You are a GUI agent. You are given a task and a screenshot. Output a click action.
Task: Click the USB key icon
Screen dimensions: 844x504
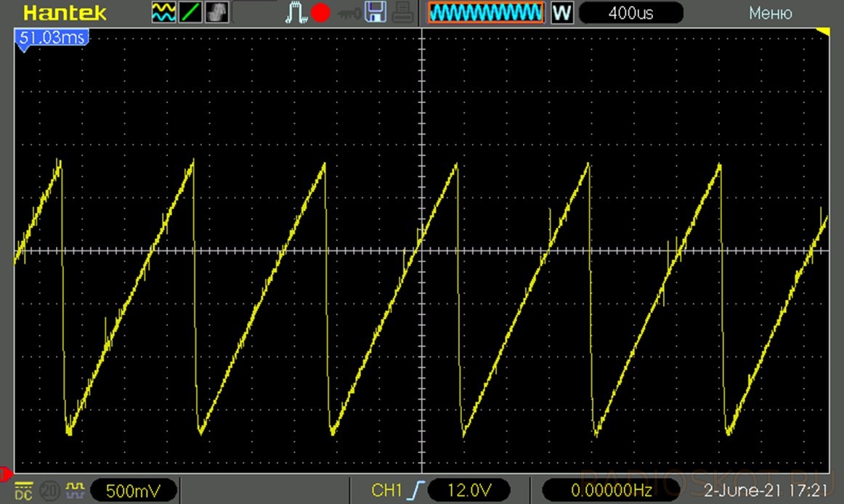349,14
